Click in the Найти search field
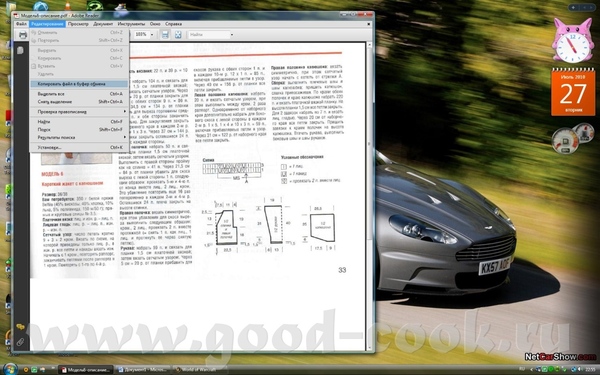Image resolution: width=600 pixels, height=375 pixels. pyautogui.click(x=209, y=35)
